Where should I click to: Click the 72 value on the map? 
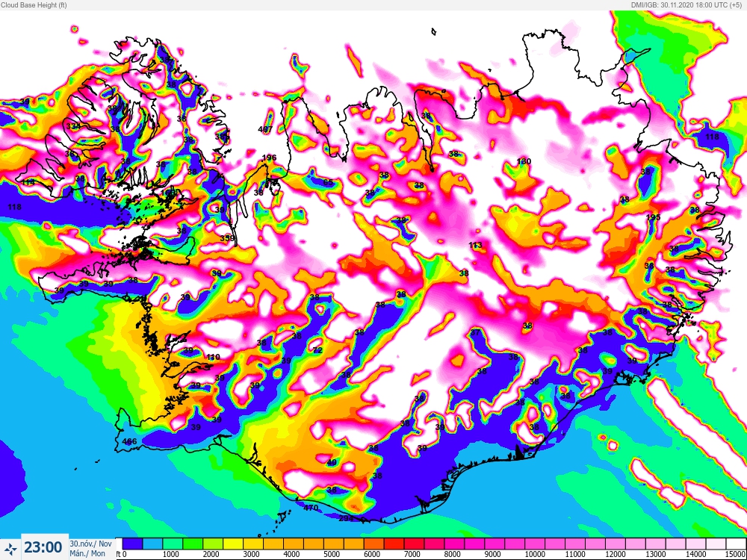click(x=318, y=350)
